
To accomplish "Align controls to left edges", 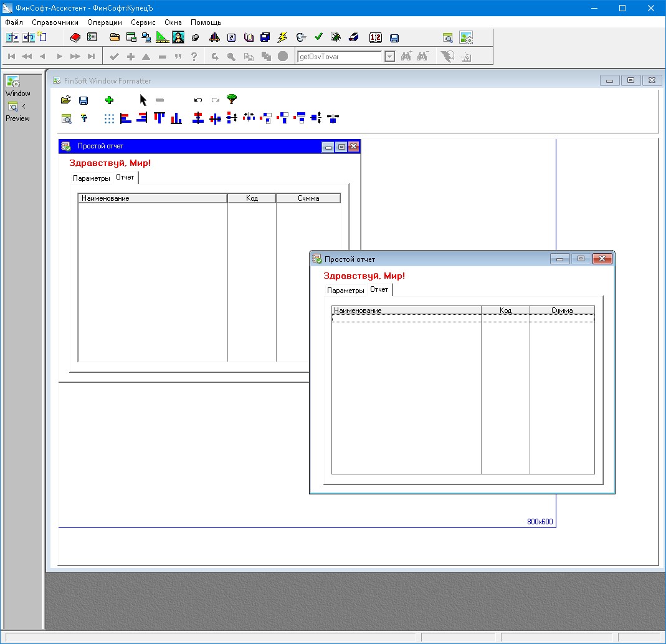I will (126, 118).
